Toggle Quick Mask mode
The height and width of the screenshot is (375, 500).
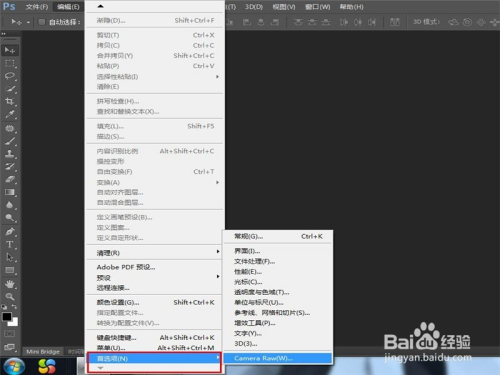point(10,334)
